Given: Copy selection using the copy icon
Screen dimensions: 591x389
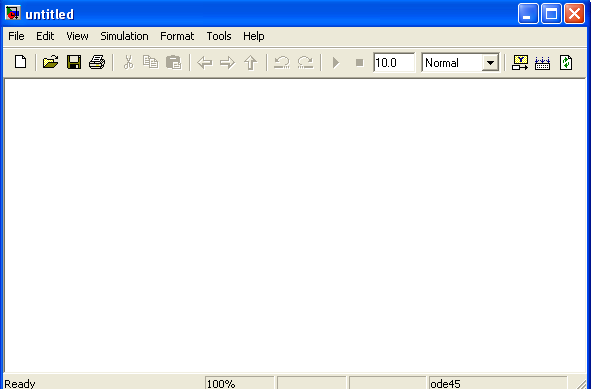Looking at the screenshot, I should [151, 62].
